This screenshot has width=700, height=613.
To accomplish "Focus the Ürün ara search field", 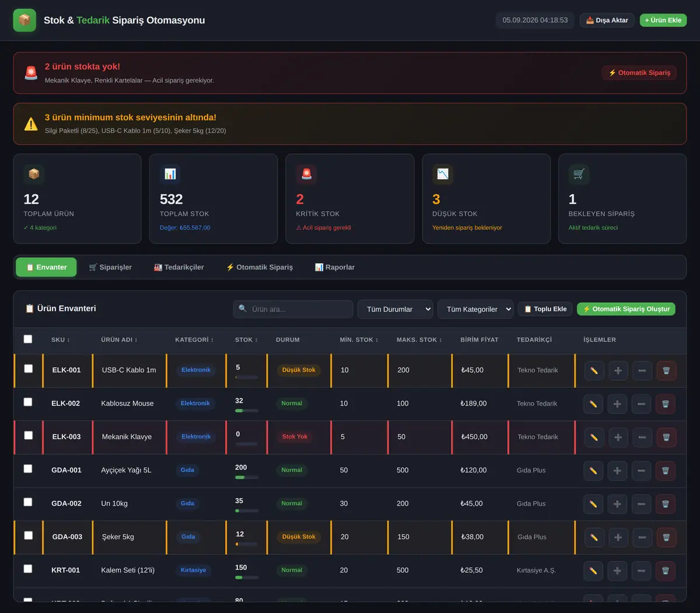I will [293, 309].
